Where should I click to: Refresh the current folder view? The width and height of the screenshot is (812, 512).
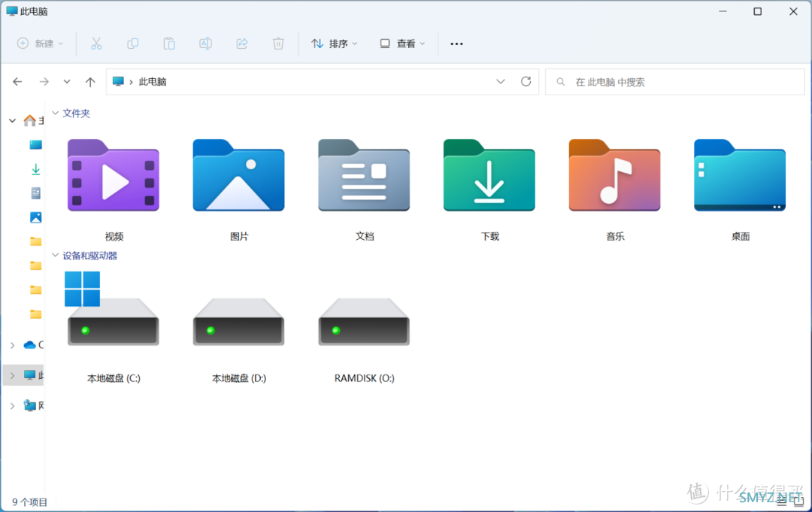[x=526, y=82]
